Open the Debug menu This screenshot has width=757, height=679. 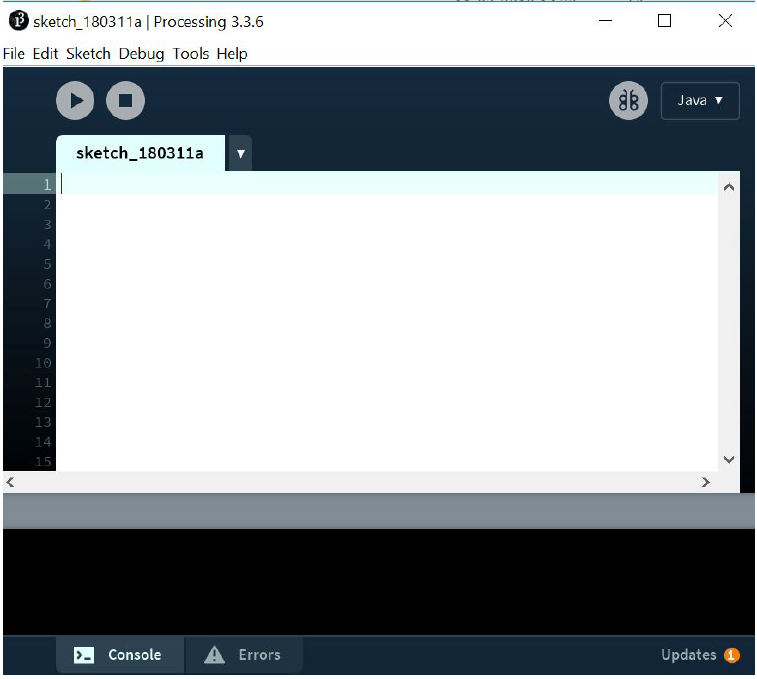pos(141,54)
